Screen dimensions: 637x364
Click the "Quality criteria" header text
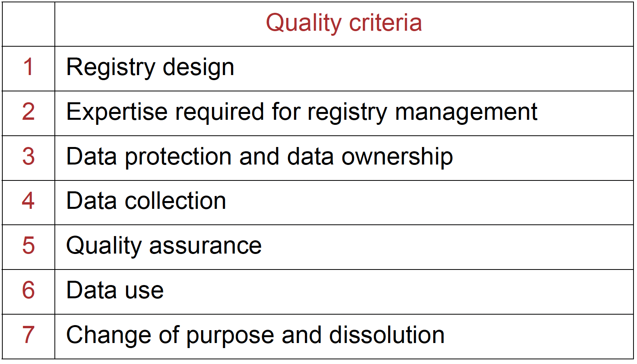pyautogui.click(x=343, y=23)
